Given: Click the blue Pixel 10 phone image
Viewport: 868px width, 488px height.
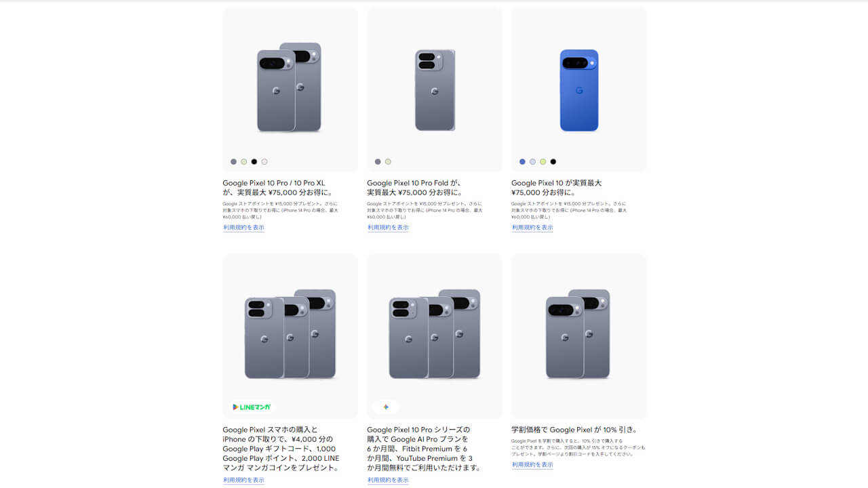Looking at the screenshot, I should tap(579, 90).
